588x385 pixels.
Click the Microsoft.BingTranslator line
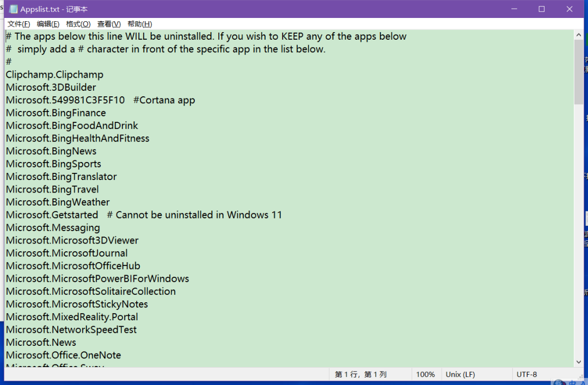[62, 176]
